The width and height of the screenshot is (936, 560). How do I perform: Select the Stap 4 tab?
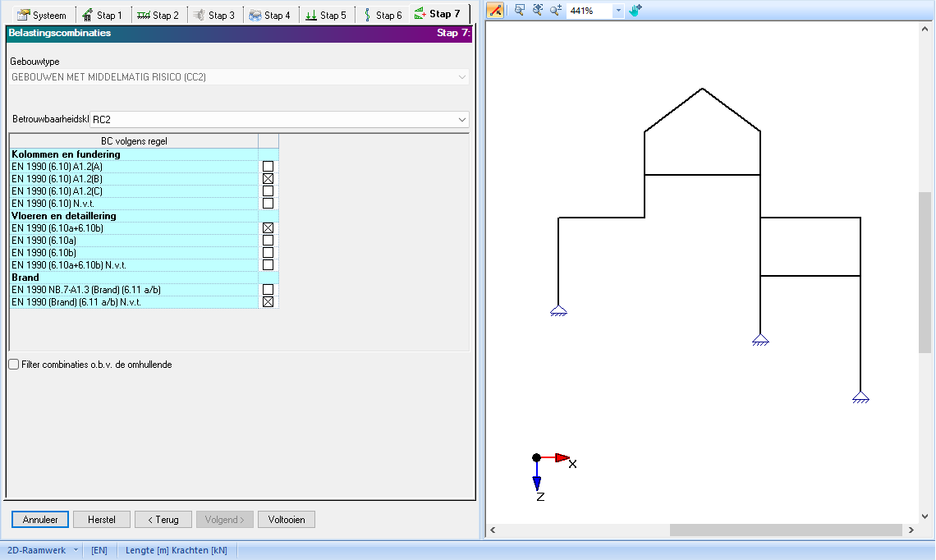pyautogui.click(x=270, y=15)
